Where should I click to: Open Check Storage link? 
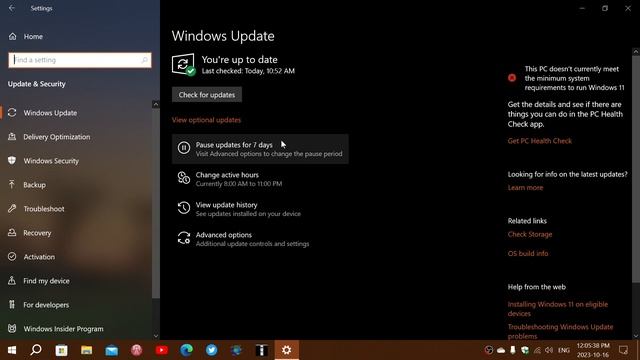(530, 234)
